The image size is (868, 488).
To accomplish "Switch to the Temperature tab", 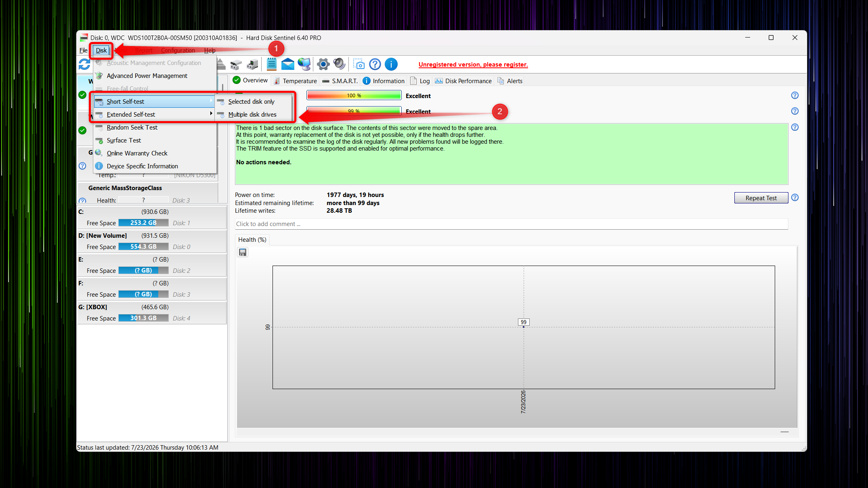I will tap(296, 81).
